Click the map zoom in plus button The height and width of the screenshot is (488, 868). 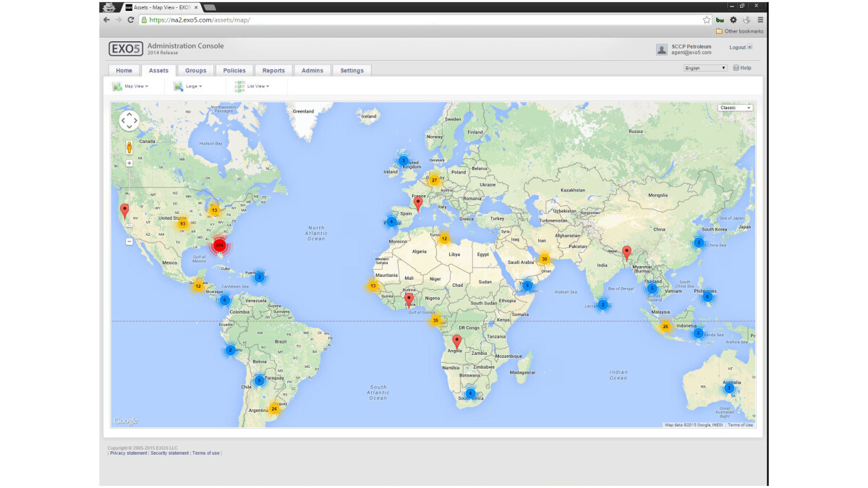(x=129, y=163)
